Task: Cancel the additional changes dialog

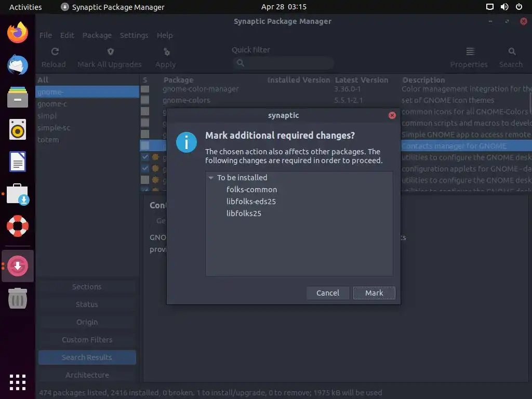Action: [x=327, y=293]
